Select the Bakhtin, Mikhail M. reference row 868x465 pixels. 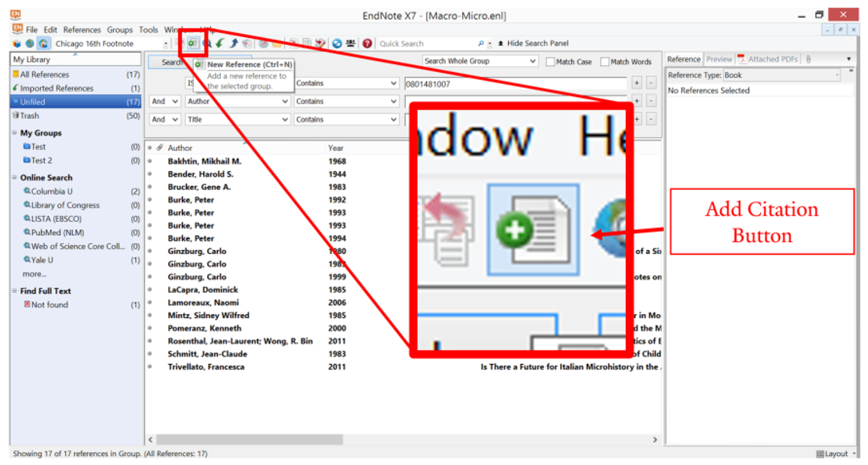tap(403, 161)
